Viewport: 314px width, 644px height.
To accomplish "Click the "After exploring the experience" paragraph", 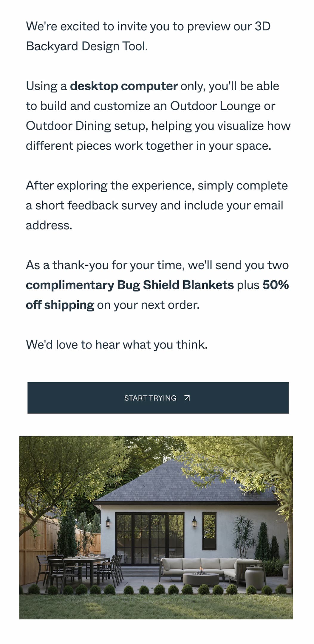I will tap(157, 205).
